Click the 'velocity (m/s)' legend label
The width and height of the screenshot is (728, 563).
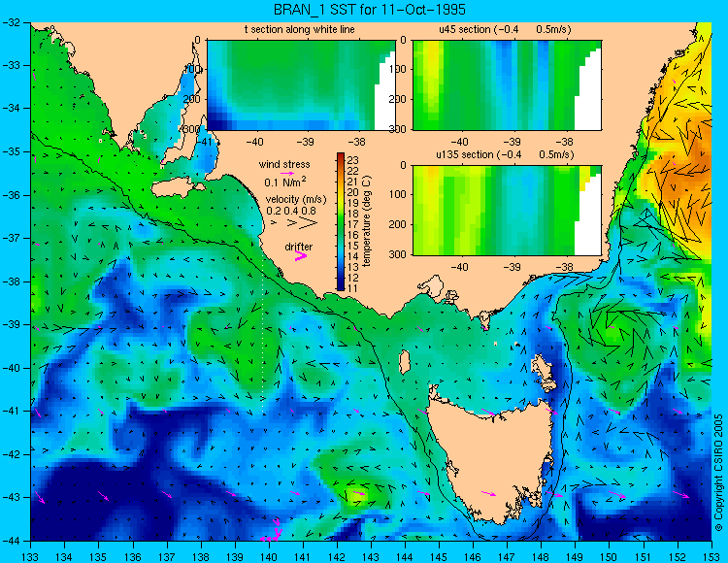click(296, 199)
